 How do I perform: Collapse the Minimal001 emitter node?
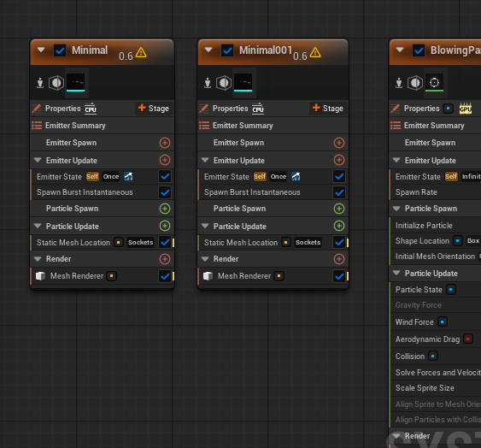pos(208,50)
